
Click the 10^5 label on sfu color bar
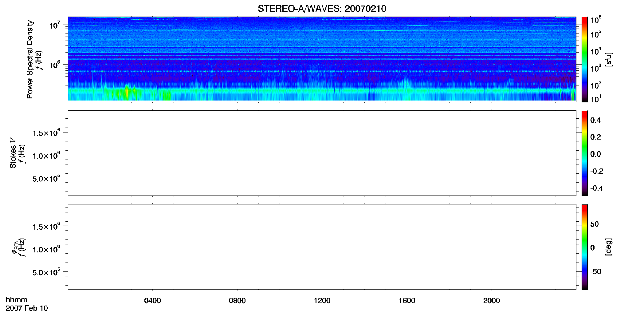coord(596,34)
